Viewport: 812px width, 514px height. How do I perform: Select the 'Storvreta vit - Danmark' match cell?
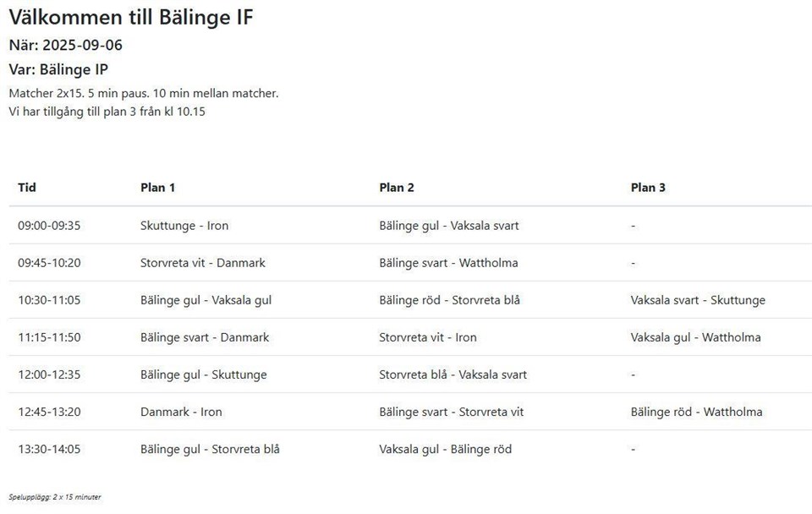(203, 263)
